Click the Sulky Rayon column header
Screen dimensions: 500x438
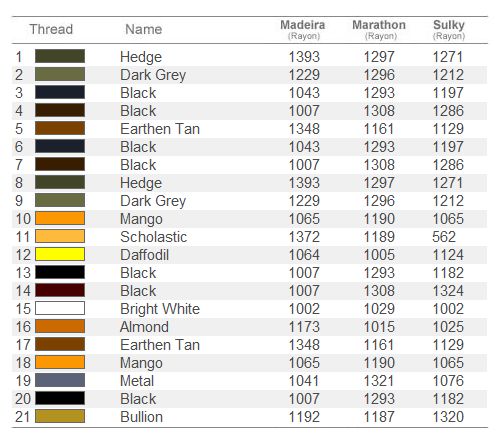tap(449, 30)
